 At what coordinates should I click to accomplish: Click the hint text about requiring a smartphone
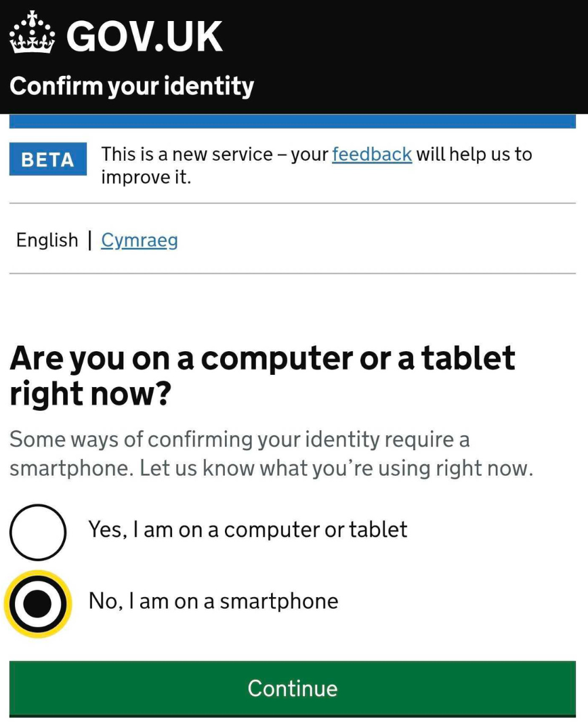coord(271,454)
